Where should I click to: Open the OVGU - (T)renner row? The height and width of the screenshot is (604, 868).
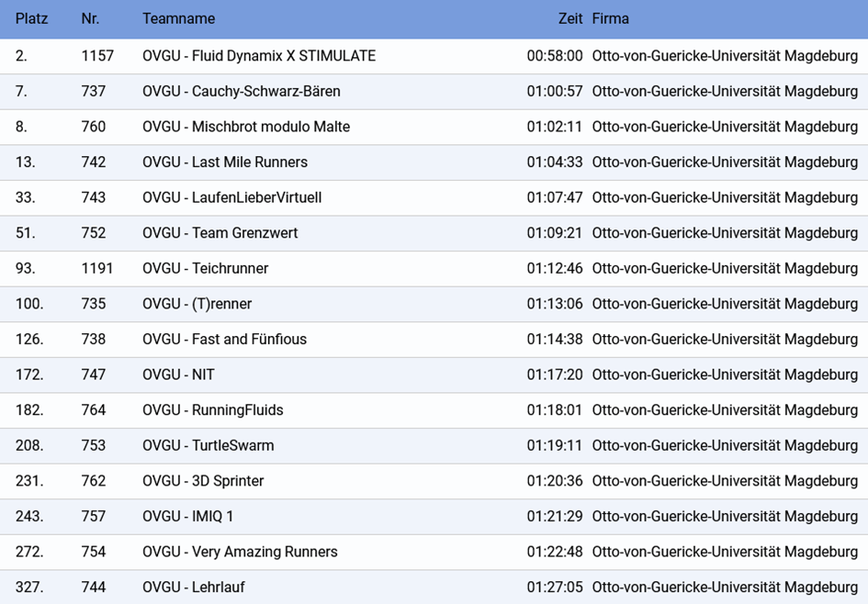tap(434, 304)
